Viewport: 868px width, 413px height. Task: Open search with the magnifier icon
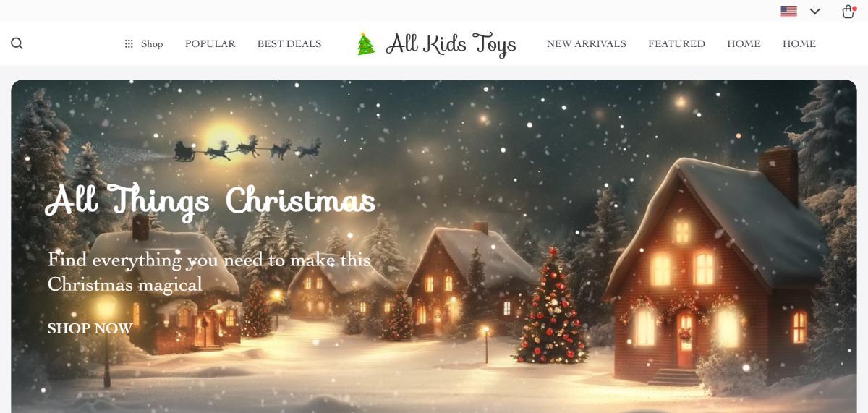click(17, 43)
